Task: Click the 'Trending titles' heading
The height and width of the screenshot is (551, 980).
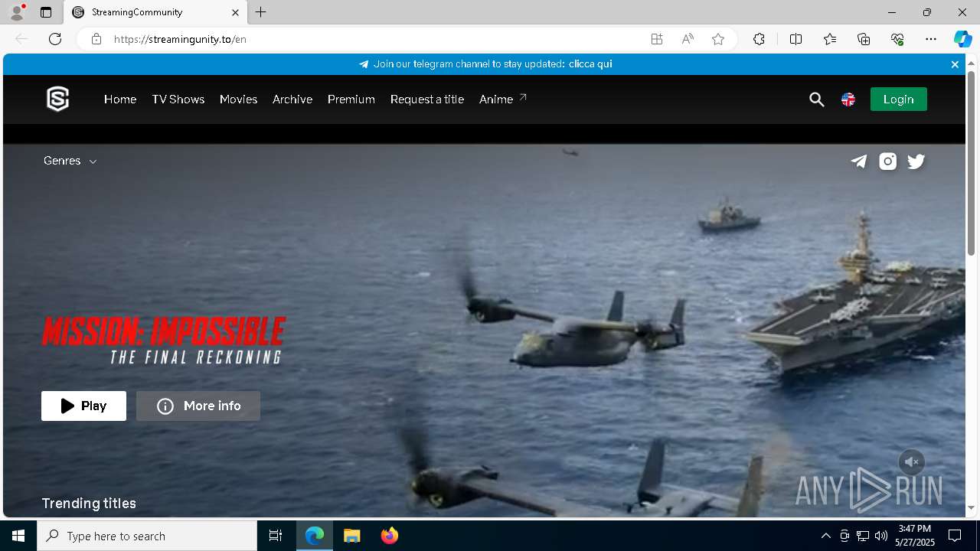Action: (x=89, y=504)
